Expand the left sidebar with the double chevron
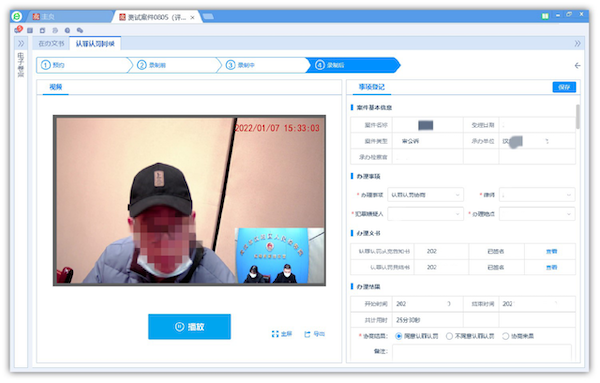The image size is (600, 383). pyautogui.click(x=21, y=44)
